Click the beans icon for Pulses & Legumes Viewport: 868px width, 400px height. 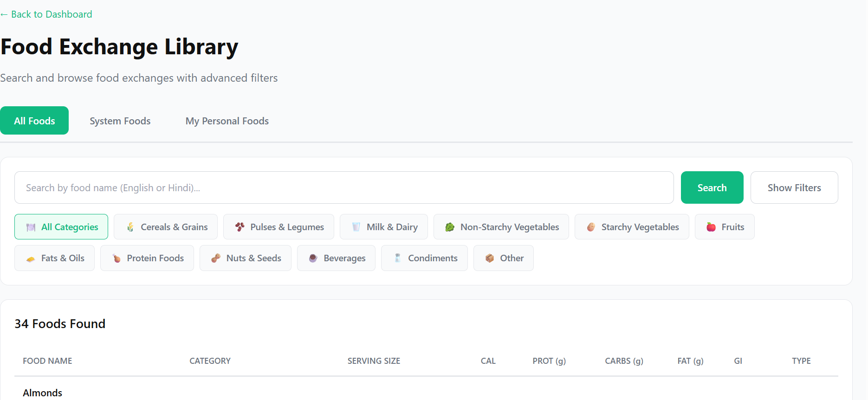(240, 227)
